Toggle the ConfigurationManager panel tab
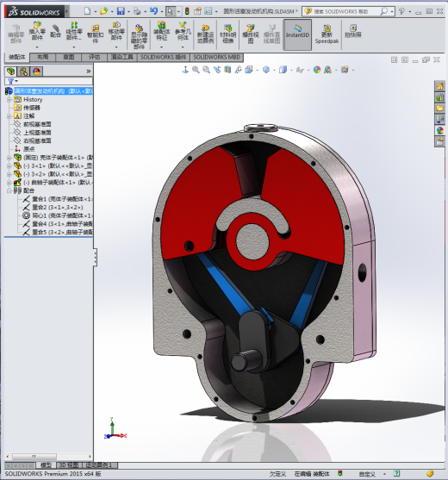 click(23, 72)
